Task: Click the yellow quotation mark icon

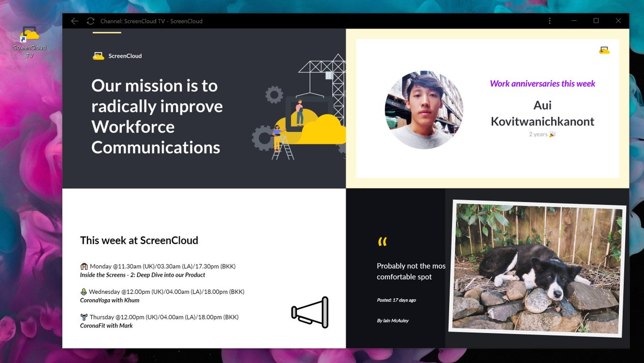Action: tap(382, 242)
